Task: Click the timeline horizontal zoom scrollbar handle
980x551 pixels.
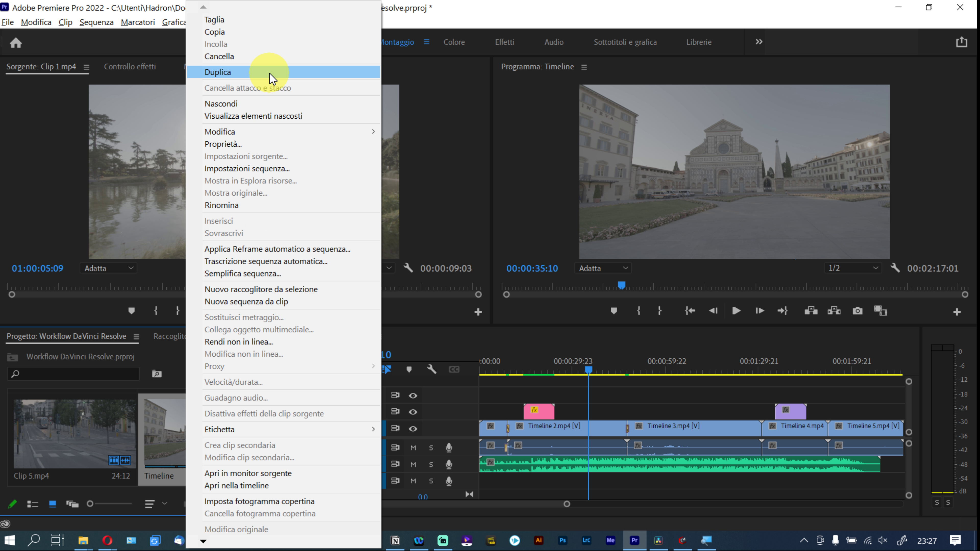Action: [x=567, y=504]
